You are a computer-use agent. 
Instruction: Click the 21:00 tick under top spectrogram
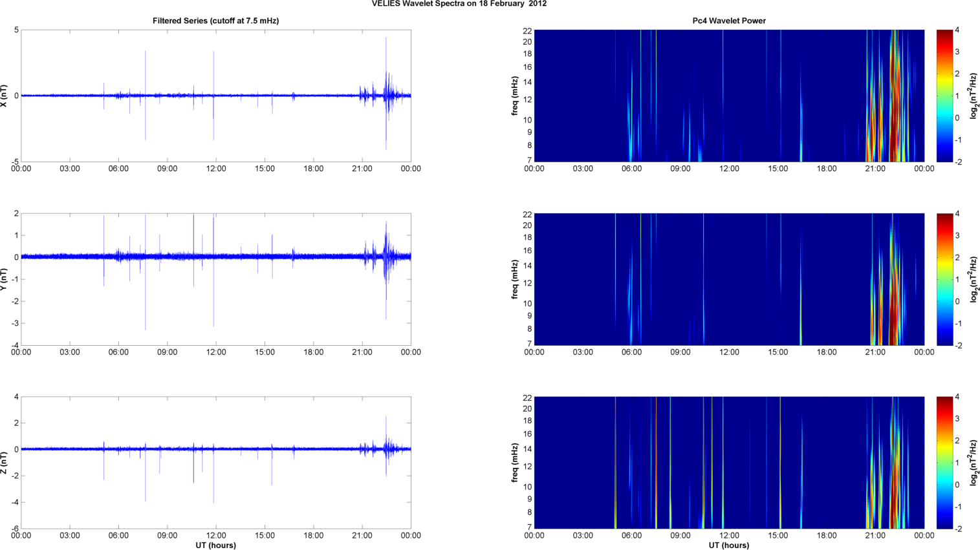pos(875,169)
